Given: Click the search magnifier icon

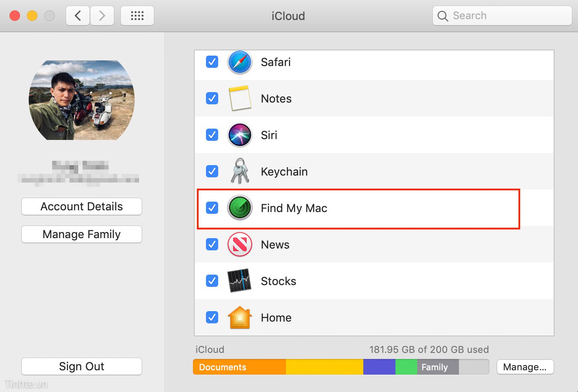Looking at the screenshot, I should tap(442, 16).
